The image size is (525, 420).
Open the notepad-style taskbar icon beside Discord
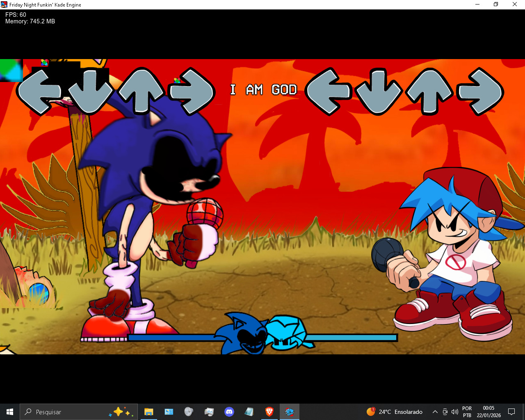pyautogui.click(x=249, y=412)
